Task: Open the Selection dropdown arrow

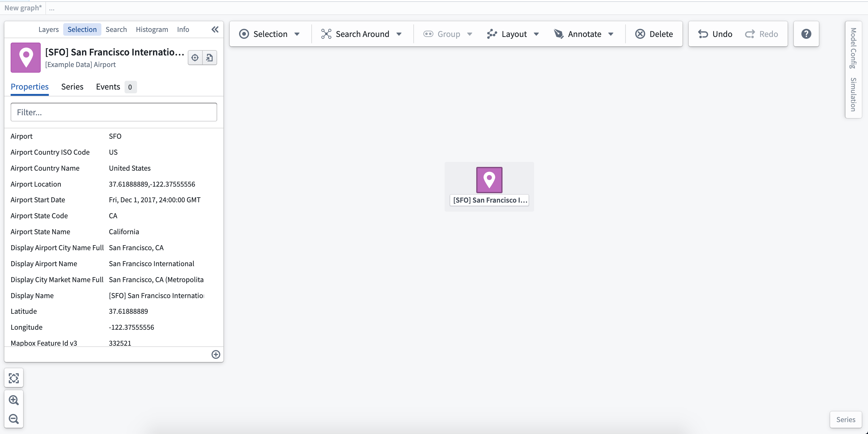Action: pyautogui.click(x=297, y=34)
